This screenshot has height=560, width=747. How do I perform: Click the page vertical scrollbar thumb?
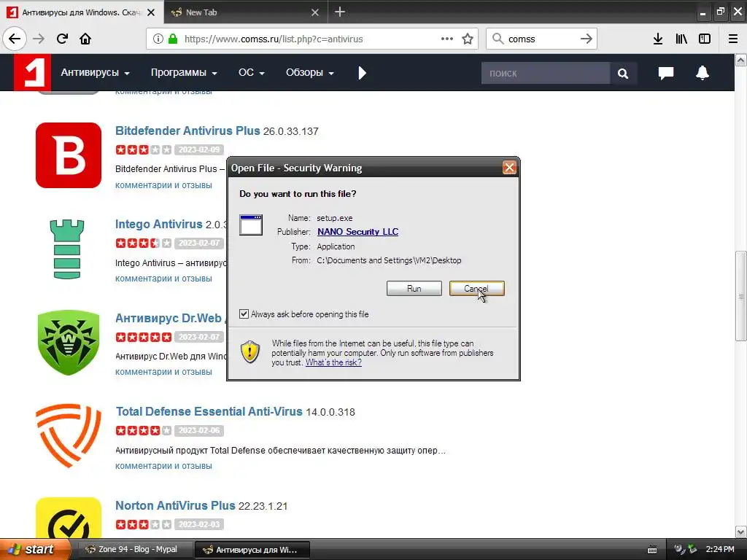coord(740,296)
